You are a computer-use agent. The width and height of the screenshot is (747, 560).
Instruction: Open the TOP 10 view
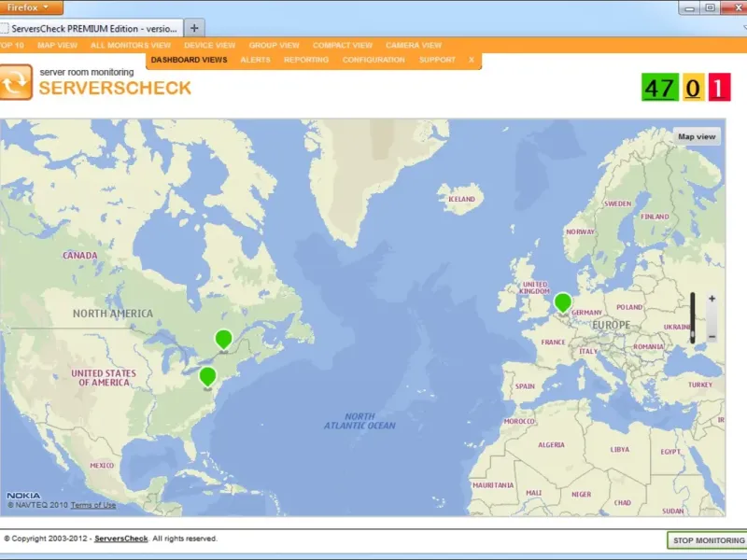pyautogui.click(x=11, y=45)
